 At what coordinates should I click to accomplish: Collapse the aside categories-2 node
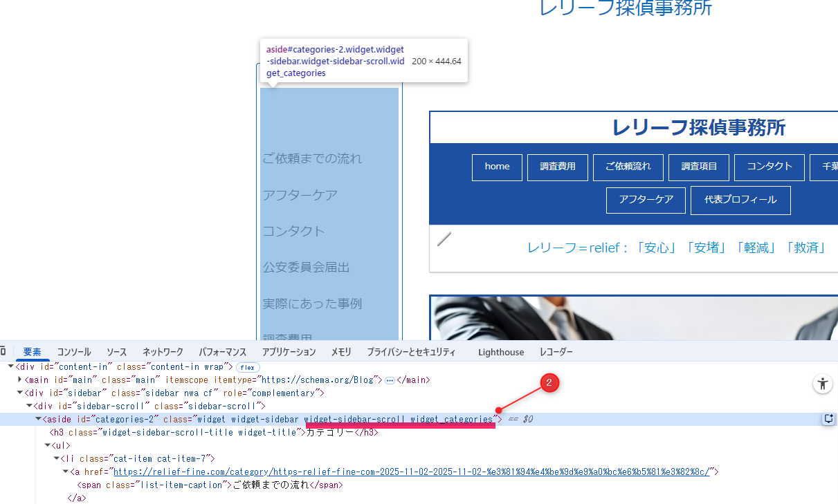pyautogui.click(x=38, y=419)
